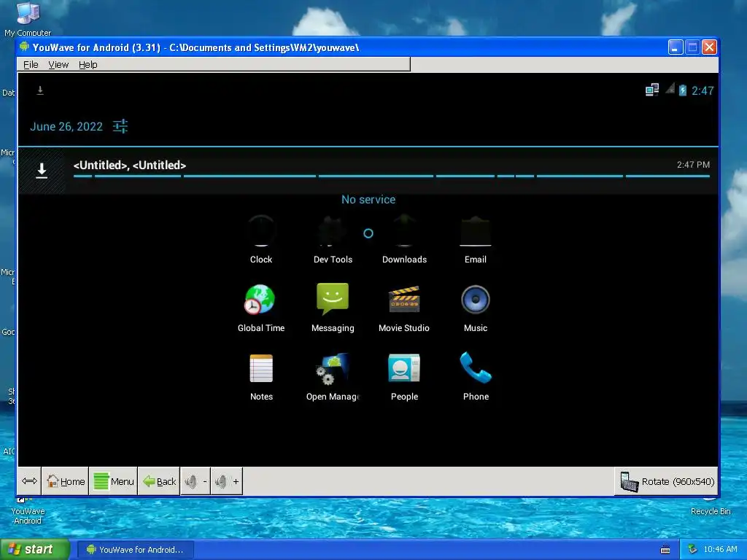Tap the quick settings sliders icon
This screenshot has width=747, height=560.
pos(120,126)
